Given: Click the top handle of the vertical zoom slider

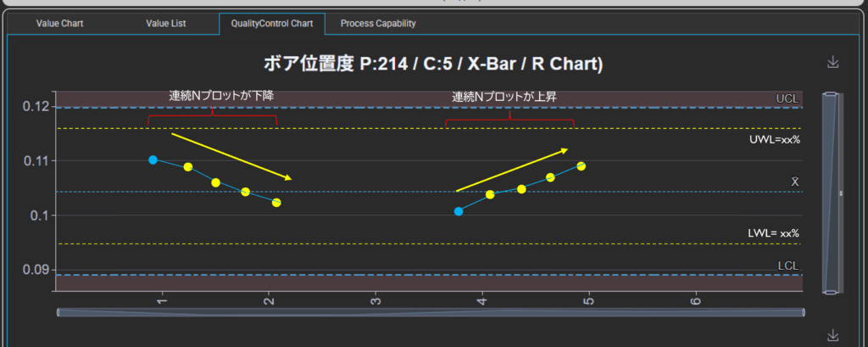Looking at the screenshot, I should (832, 93).
